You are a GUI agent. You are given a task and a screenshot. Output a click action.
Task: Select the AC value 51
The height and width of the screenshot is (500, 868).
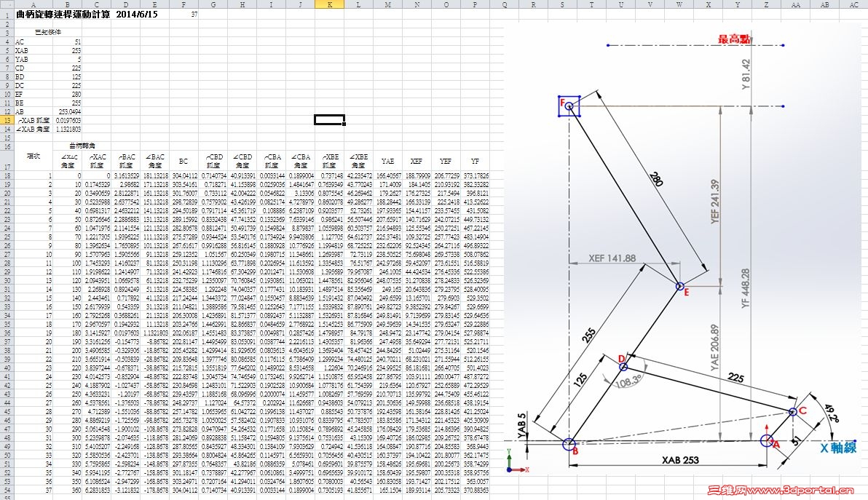coord(68,41)
